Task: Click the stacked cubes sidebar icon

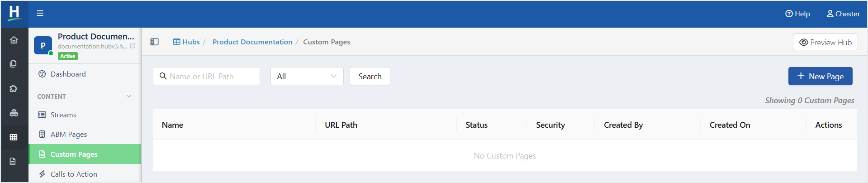Action: pyautogui.click(x=14, y=113)
